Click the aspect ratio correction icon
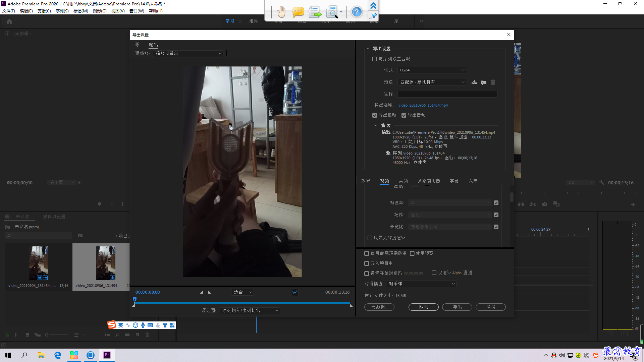Image resolution: width=644 pixels, height=362 pixels. tap(295, 292)
